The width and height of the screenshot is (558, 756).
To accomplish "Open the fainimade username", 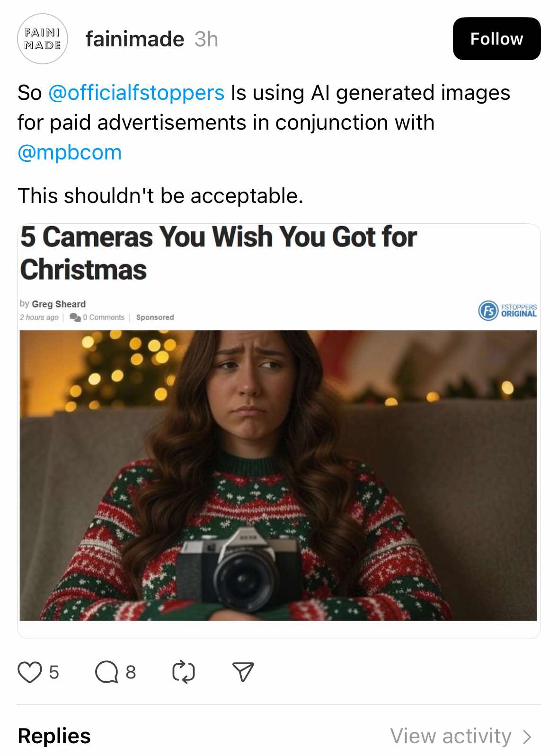I will (x=135, y=39).
